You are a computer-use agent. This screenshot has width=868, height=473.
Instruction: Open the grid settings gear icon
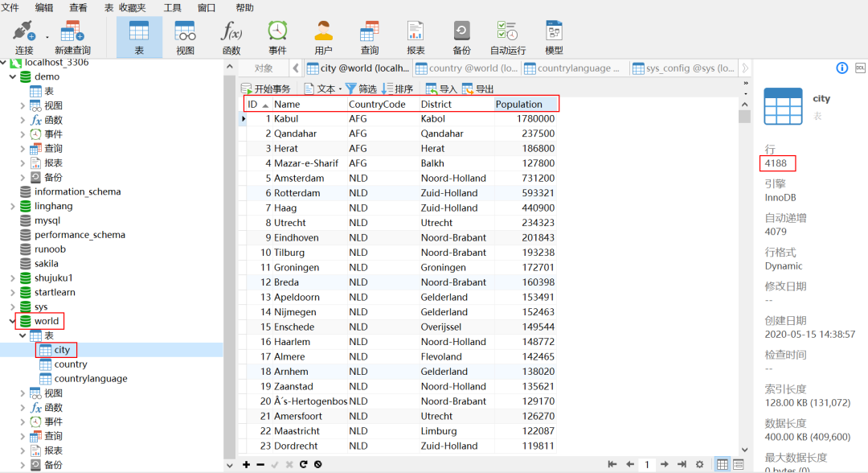tap(700, 464)
